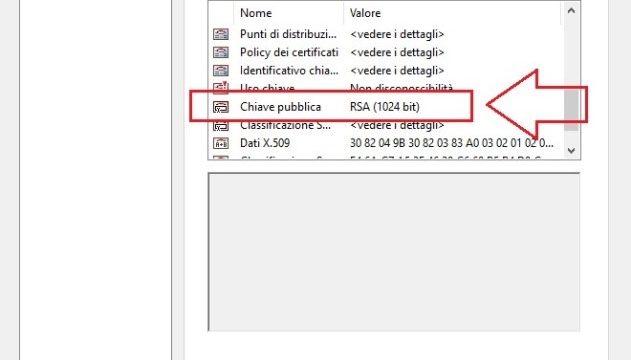Select the Policy dei certificati field name
This screenshot has width=631, height=360.
[x=289, y=52]
